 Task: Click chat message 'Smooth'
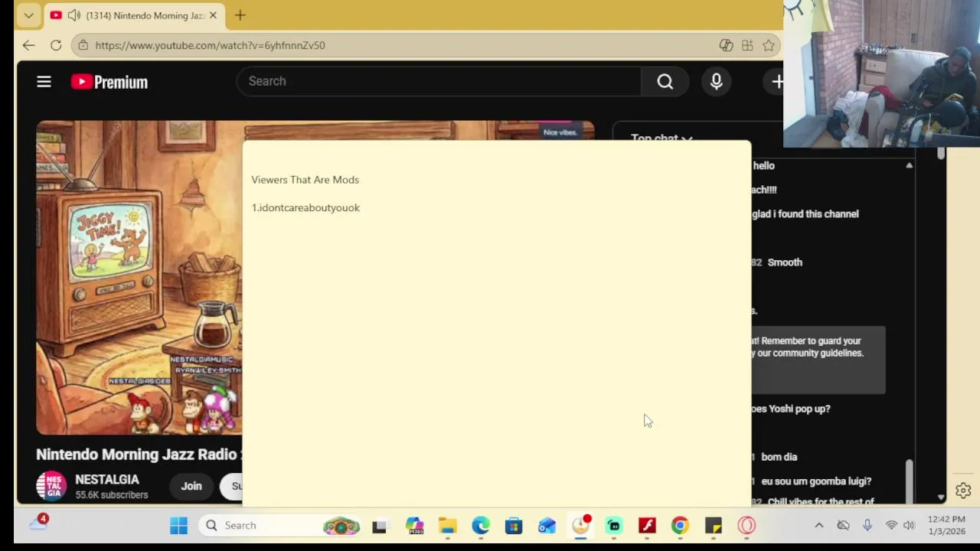785,262
